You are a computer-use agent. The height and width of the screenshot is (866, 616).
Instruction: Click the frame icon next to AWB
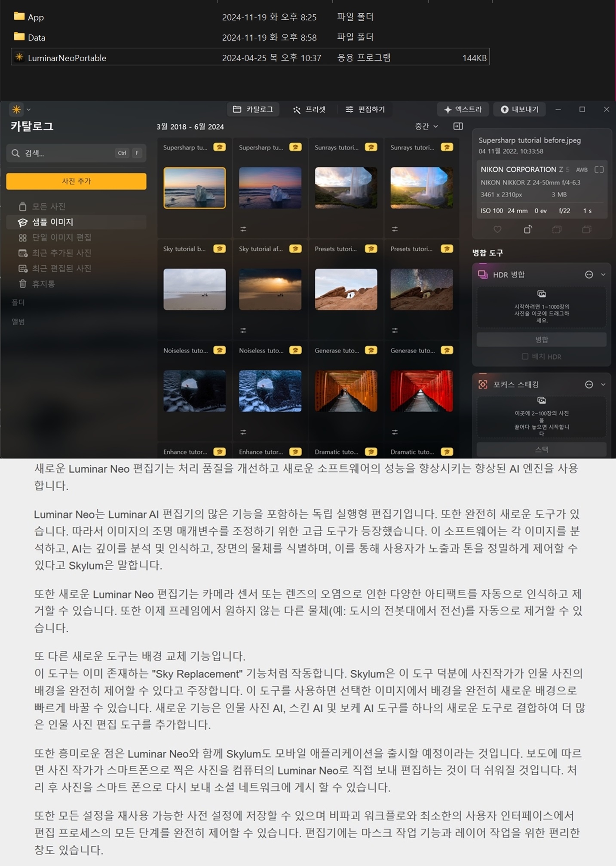point(599,170)
